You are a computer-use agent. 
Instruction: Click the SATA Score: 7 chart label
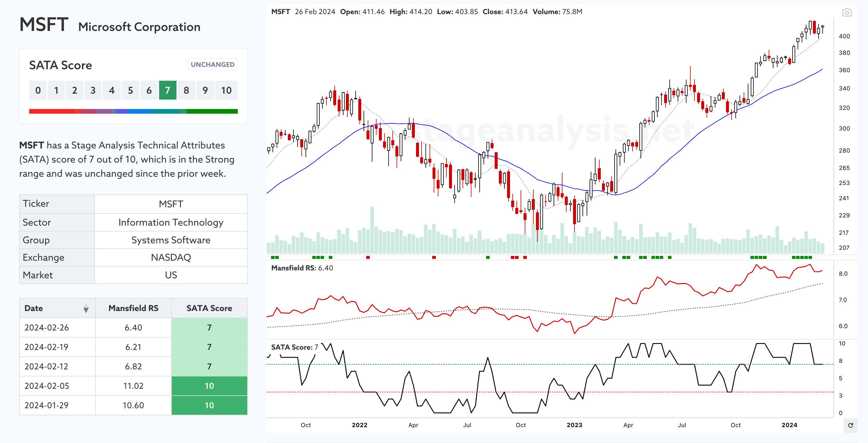(295, 347)
